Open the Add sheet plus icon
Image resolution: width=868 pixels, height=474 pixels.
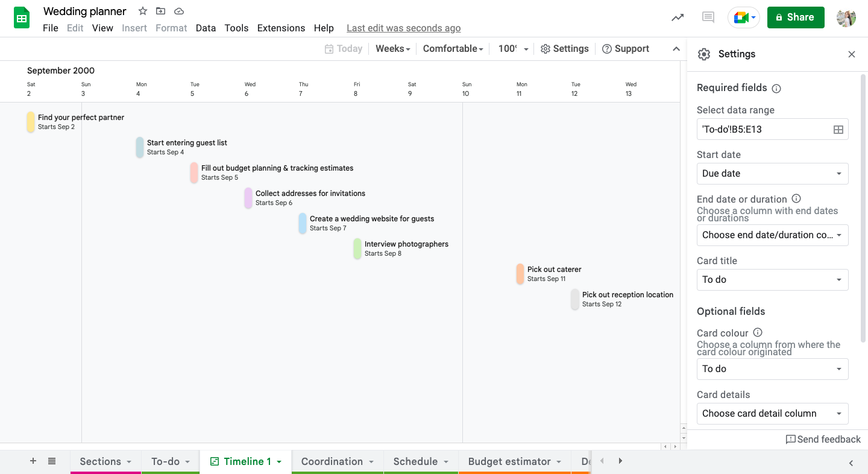click(x=33, y=461)
